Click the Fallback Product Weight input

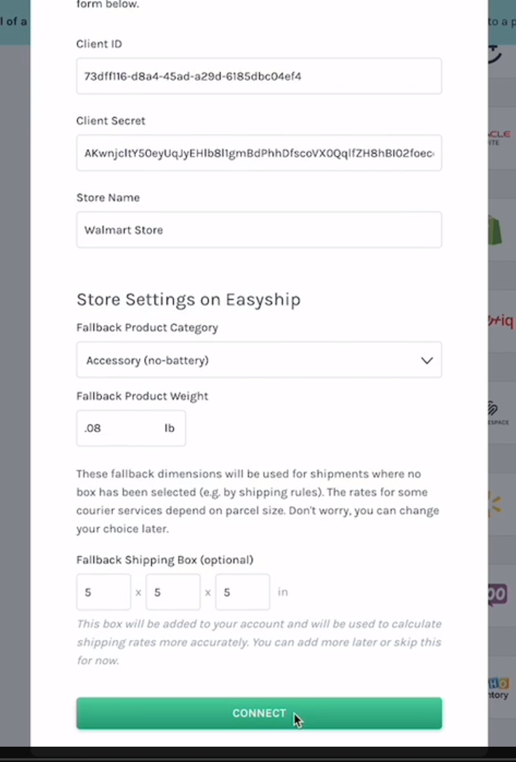coord(131,428)
